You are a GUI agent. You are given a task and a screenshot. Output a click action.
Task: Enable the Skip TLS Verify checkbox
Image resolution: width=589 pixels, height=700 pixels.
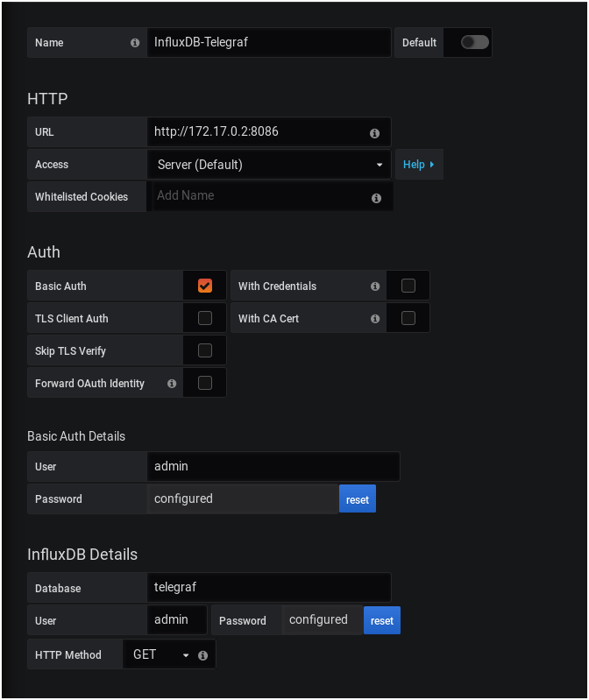(x=205, y=350)
